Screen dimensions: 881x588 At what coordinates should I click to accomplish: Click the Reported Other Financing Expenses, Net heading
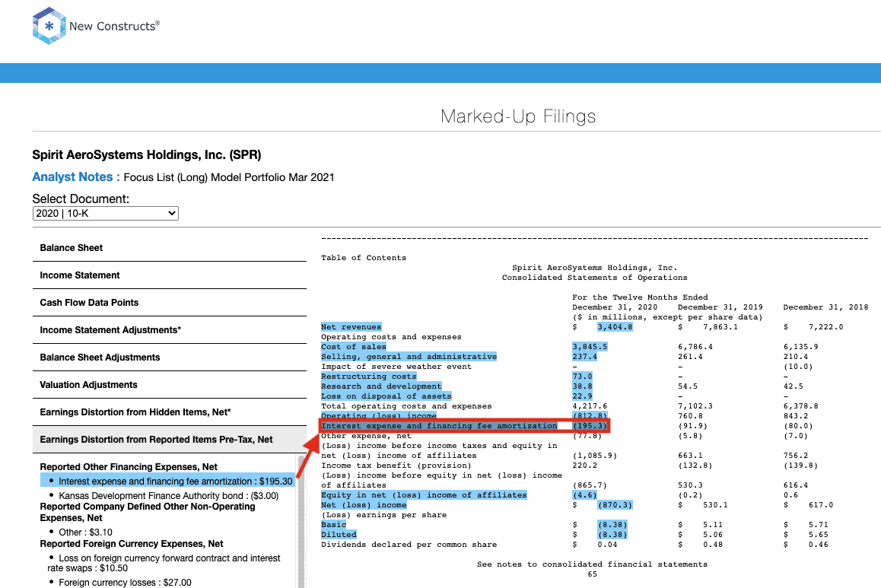click(129, 467)
